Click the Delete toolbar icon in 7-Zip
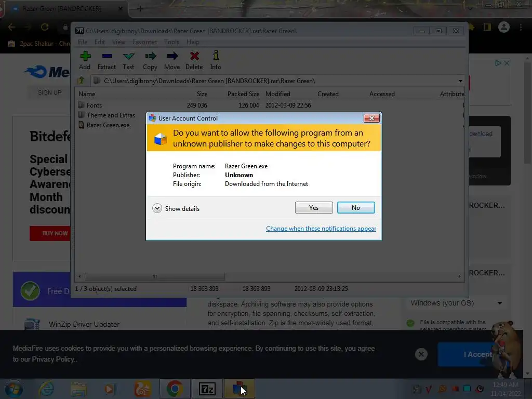The width and height of the screenshot is (532, 399). tap(194, 56)
